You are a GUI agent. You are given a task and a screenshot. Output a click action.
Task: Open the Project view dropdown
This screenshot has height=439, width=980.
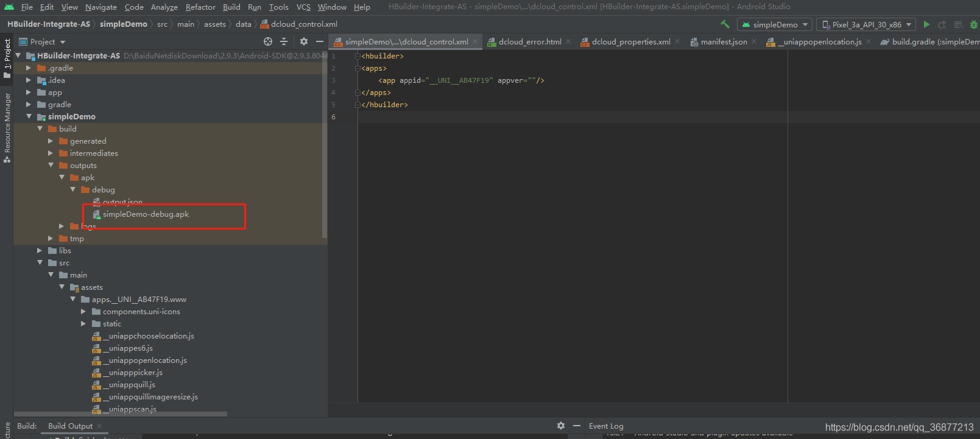[x=43, y=42]
